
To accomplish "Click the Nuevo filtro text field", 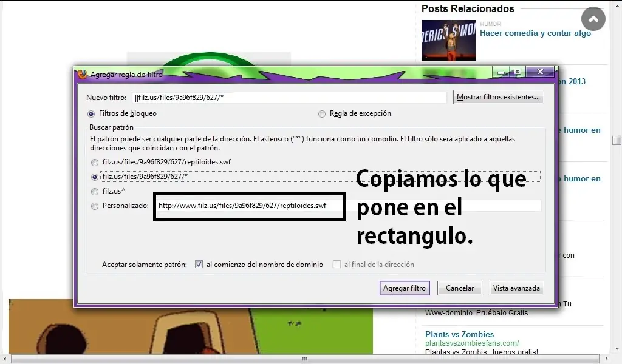I will pos(289,98).
